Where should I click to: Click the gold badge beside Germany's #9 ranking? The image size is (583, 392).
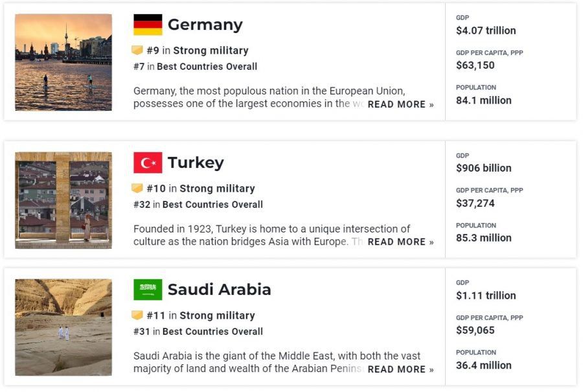coord(137,50)
